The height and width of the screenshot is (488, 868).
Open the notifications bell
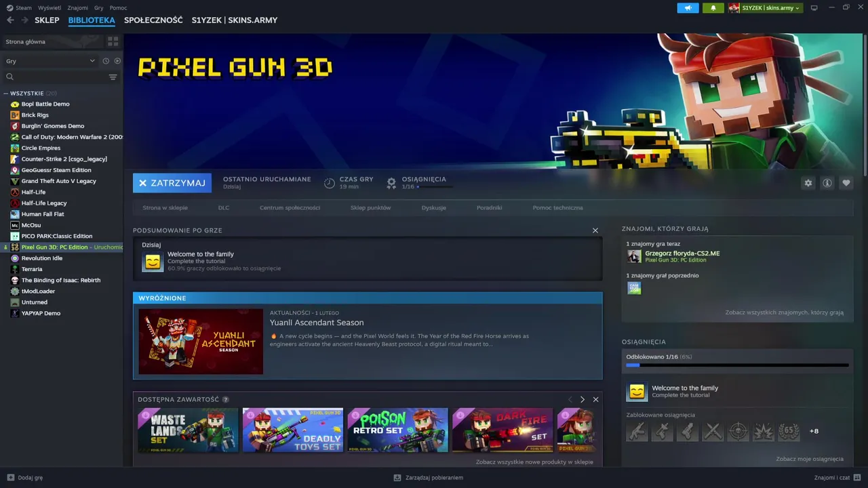pyautogui.click(x=713, y=8)
